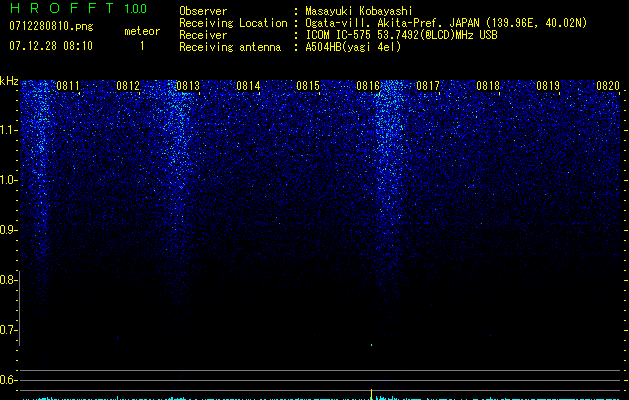Click the 0815 time marker

[x=308, y=86]
